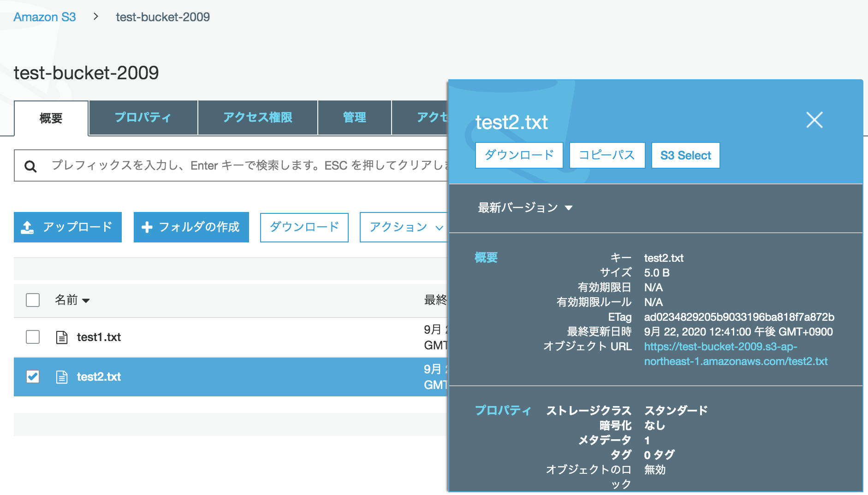Click the 0 タグ value
The image size is (868, 495).
tap(659, 455)
